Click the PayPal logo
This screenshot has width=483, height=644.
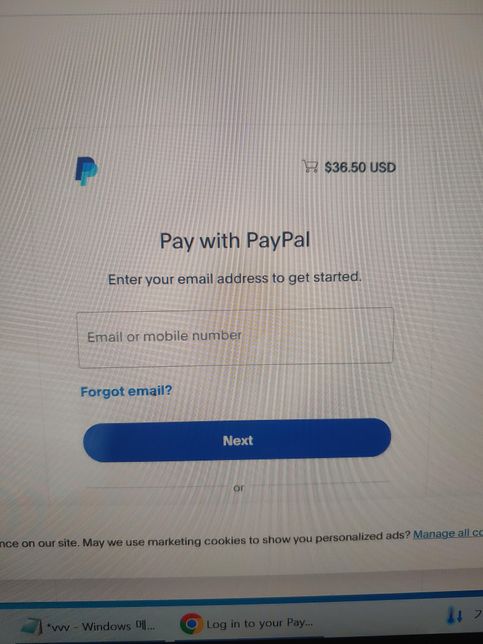(x=86, y=170)
